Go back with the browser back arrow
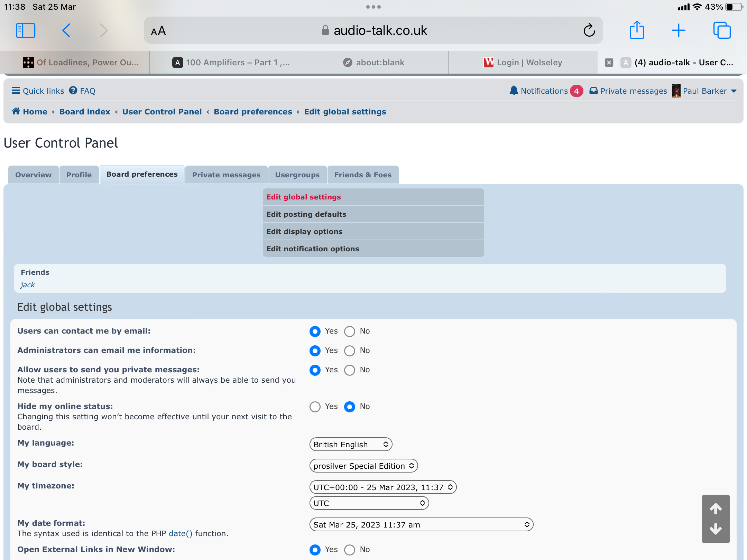This screenshot has width=747, height=560. click(66, 30)
